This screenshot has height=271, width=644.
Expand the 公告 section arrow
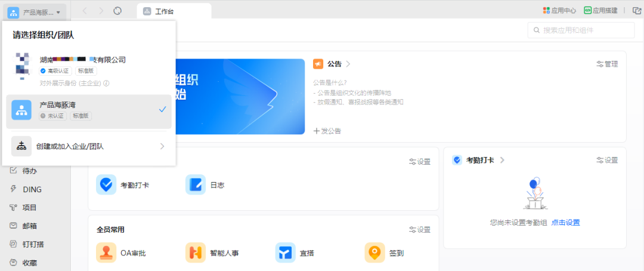pyautogui.click(x=348, y=64)
